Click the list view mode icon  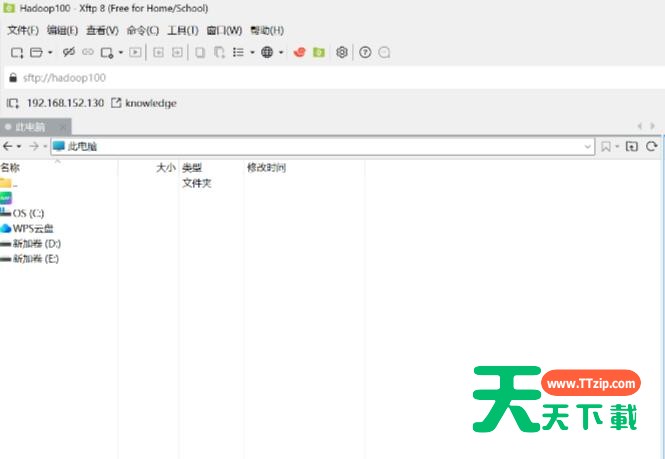click(x=238, y=52)
